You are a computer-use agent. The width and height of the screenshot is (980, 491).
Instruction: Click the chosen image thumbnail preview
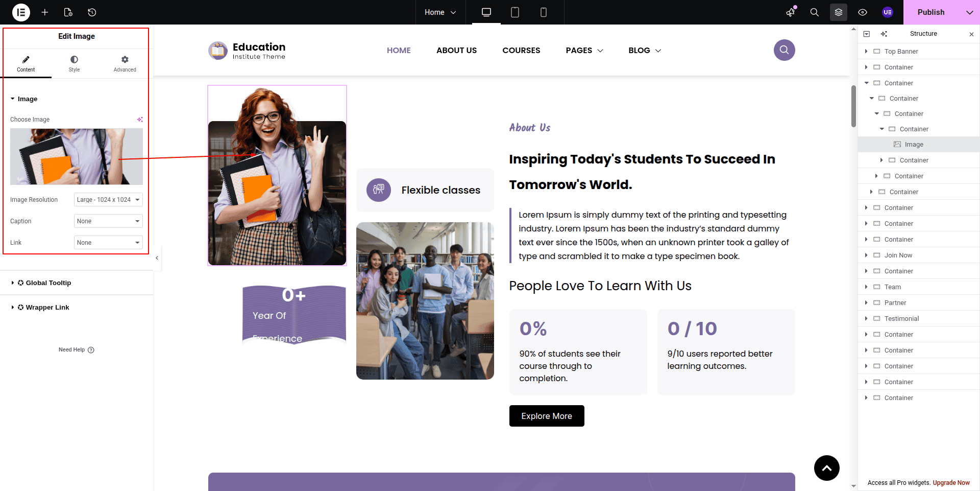pyautogui.click(x=77, y=156)
